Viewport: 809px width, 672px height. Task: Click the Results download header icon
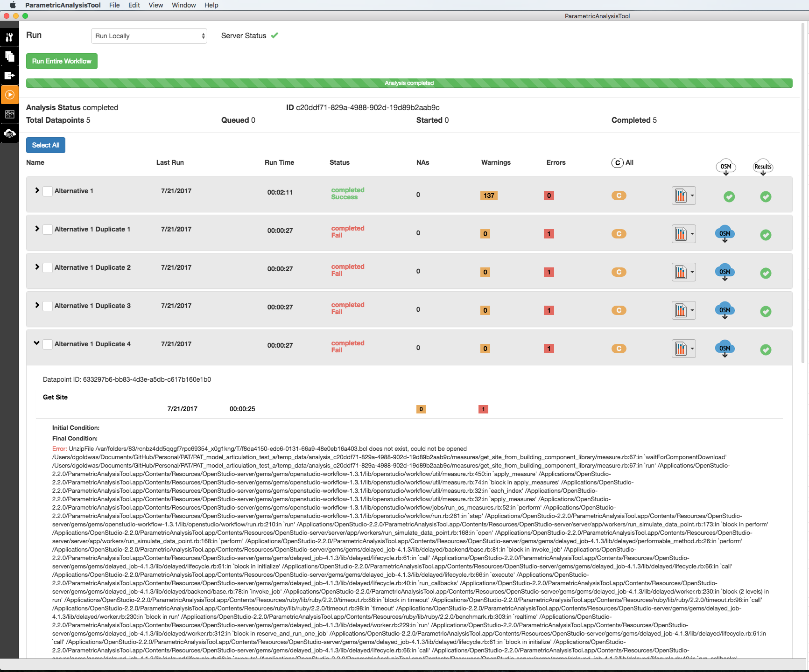click(763, 168)
